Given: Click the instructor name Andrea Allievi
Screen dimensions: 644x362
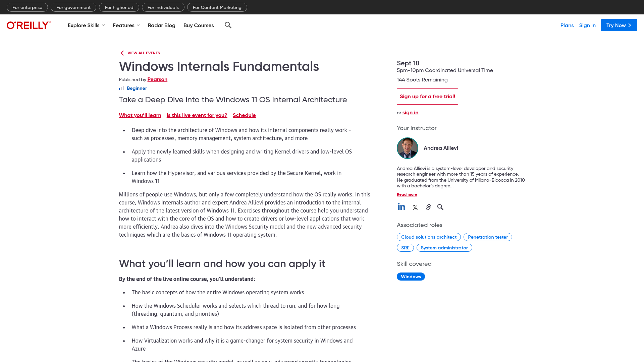Looking at the screenshot, I should (x=441, y=148).
